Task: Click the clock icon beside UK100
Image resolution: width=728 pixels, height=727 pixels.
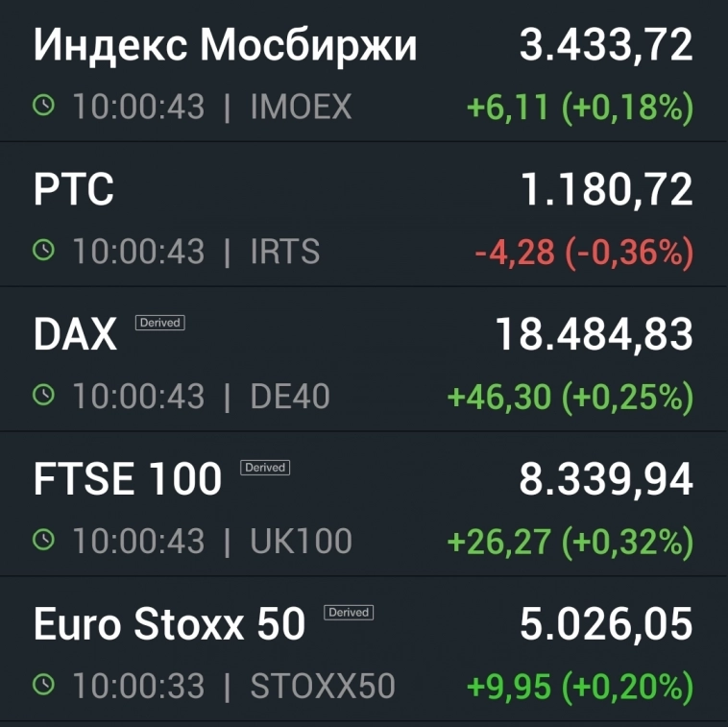Action: click(44, 541)
